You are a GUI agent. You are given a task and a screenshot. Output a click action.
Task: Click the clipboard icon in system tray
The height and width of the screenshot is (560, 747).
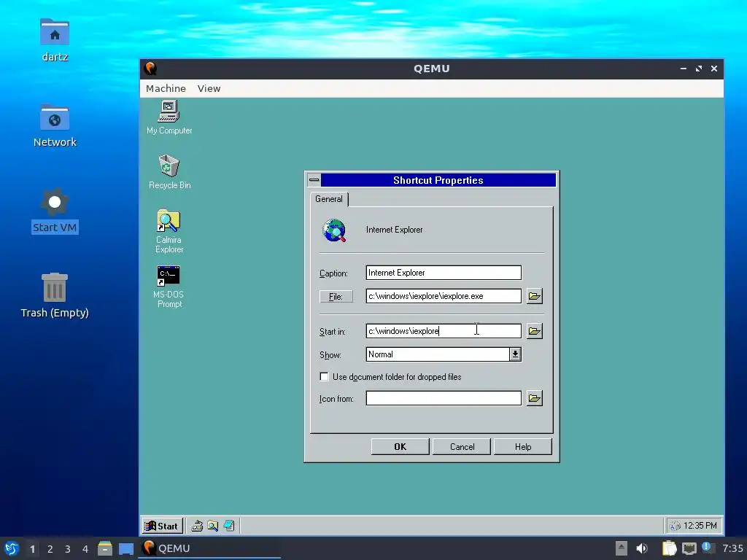pos(670,548)
